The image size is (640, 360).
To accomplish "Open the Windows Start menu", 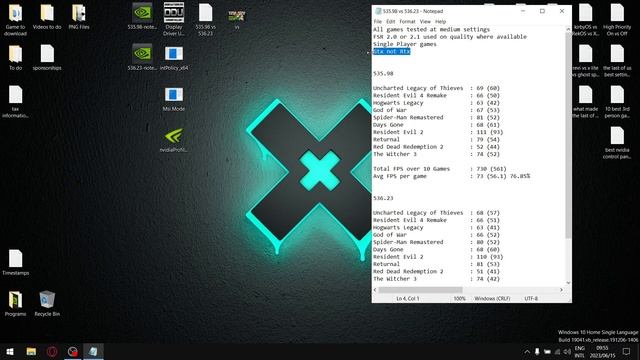I will 10,351.
